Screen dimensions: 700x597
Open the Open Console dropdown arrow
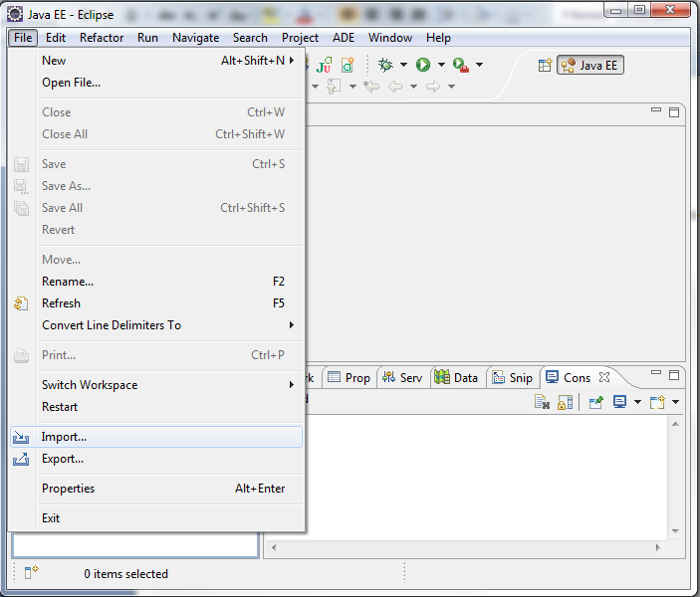pyautogui.click(x=676, y=402)
